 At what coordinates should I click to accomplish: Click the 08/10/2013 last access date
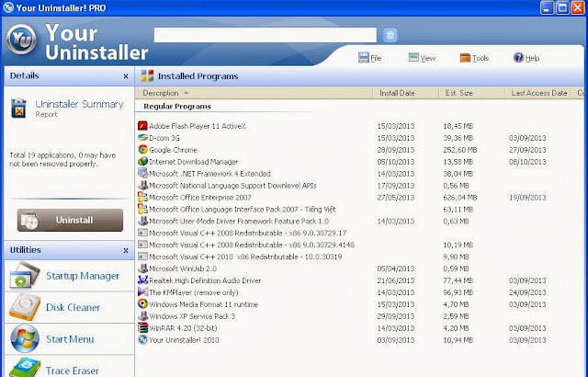coord(527,162)
